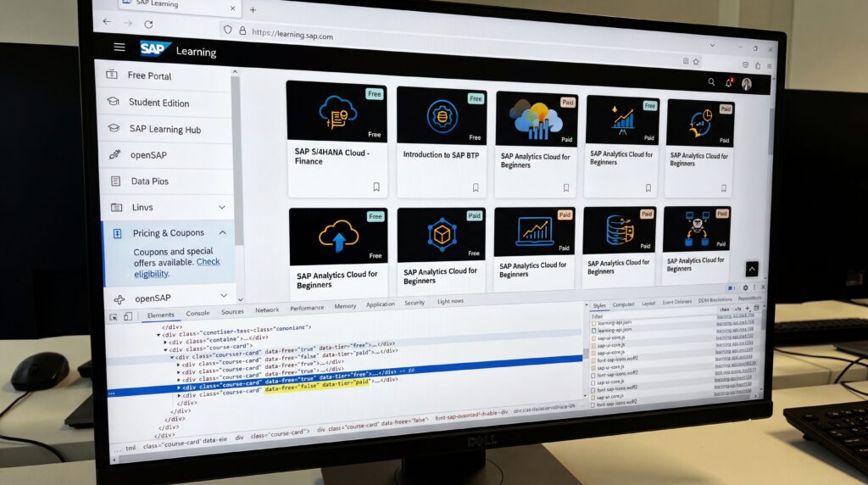Click the back-to-top arrow button

752,269
